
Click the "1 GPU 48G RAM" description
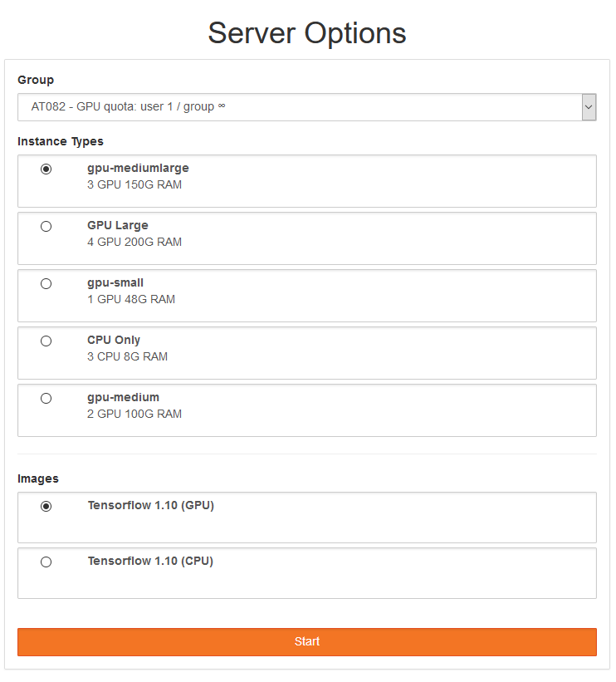(x=131, y=299)
